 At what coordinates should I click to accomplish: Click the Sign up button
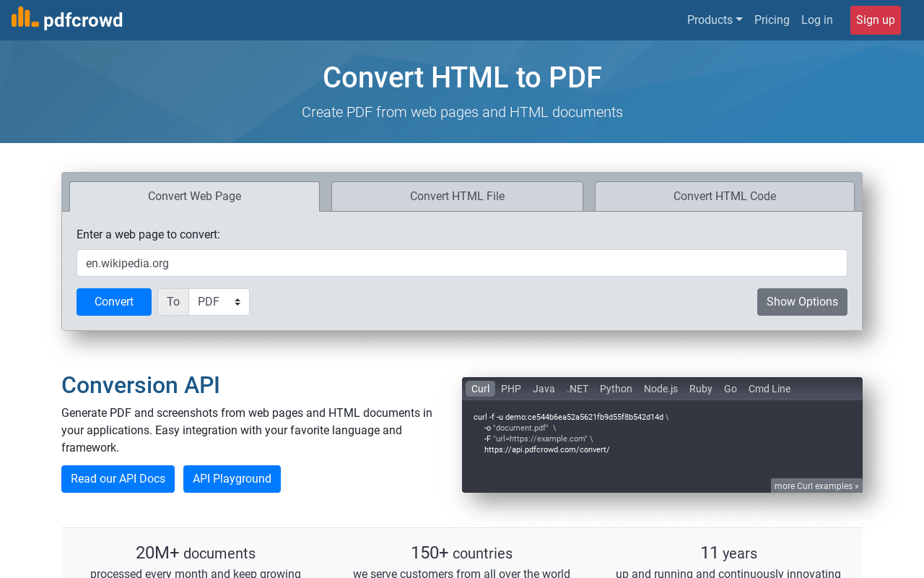tap(875, 20)
